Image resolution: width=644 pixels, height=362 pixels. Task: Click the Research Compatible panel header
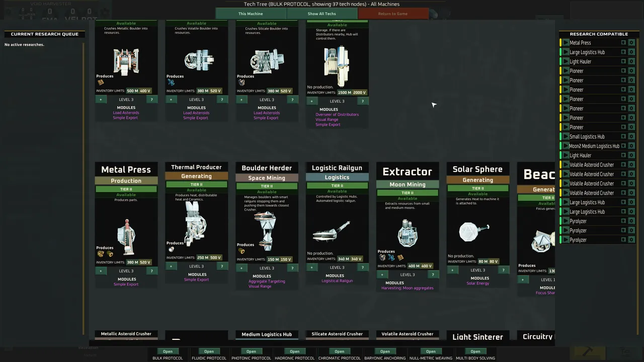coord(599,34)
